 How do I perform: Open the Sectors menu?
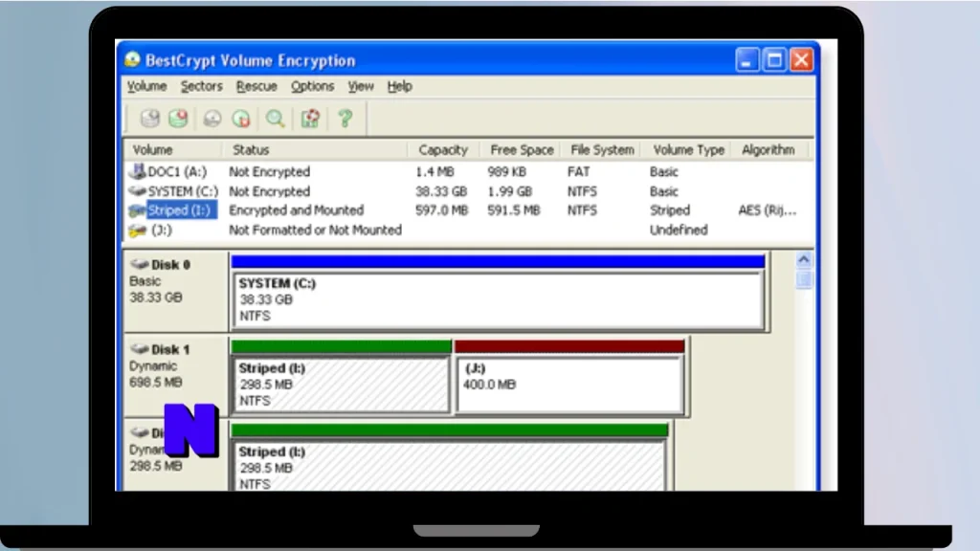coord(201,86)
